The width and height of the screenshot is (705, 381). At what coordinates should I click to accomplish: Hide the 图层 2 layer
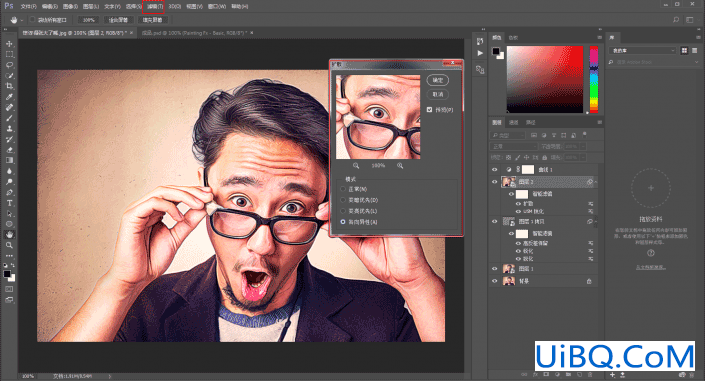(495, 182)
